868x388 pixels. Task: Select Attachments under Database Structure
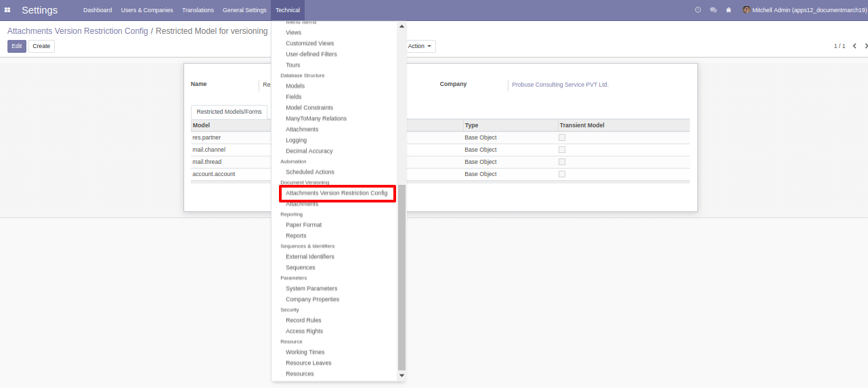[x=302, y=129]
